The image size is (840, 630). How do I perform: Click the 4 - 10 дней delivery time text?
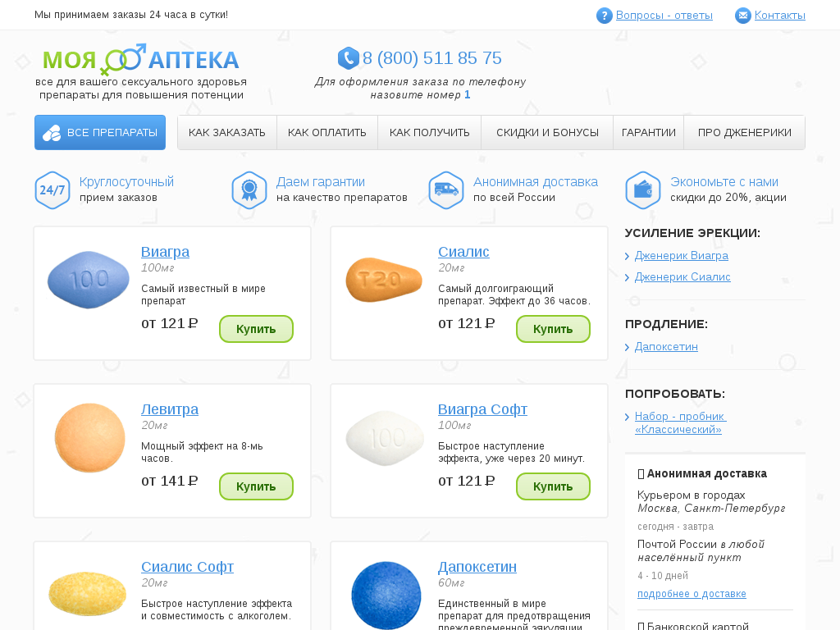pyautogui.click(x=663, y=576)
